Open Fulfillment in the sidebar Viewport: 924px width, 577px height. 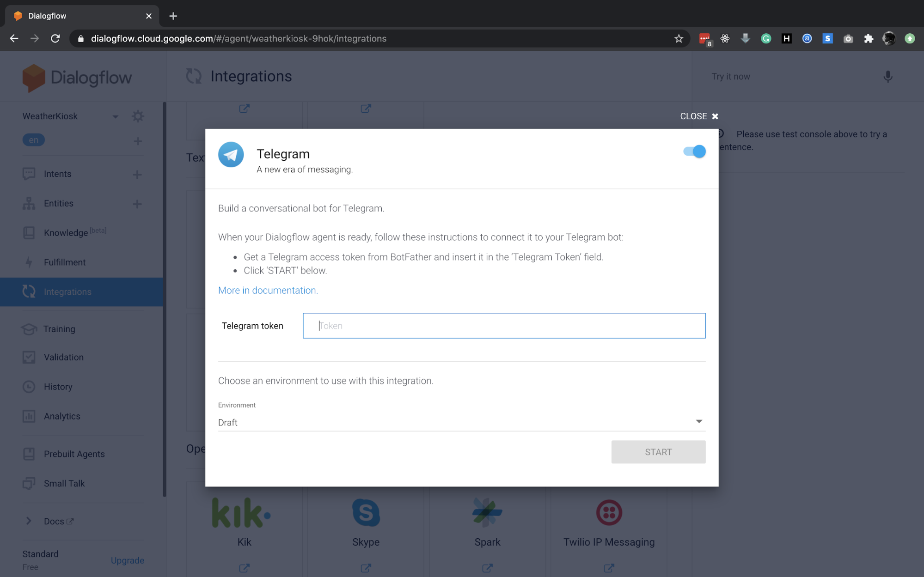click(x=65, y=262)
